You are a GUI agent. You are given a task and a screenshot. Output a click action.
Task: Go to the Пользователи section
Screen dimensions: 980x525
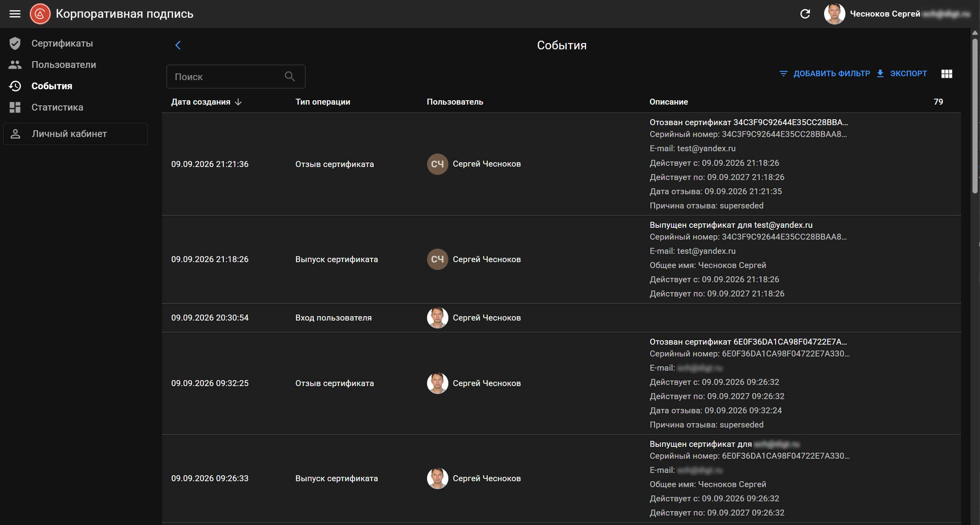tap(64, 65)
